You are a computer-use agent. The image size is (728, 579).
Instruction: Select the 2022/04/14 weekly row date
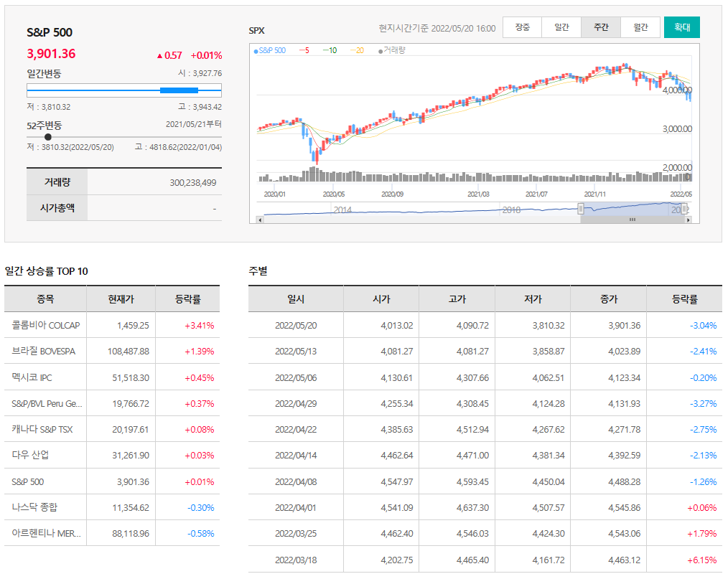click(x=296, y=456)
